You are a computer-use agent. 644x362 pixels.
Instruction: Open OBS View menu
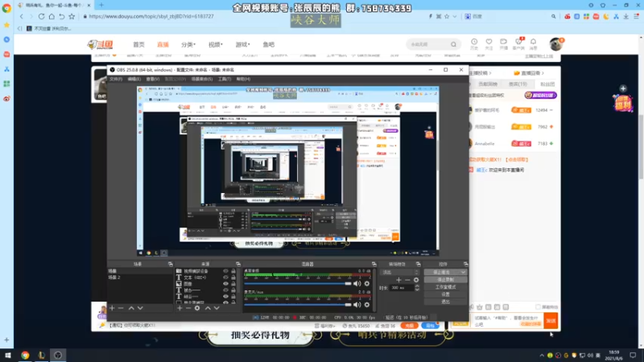(x=152, y=79)
